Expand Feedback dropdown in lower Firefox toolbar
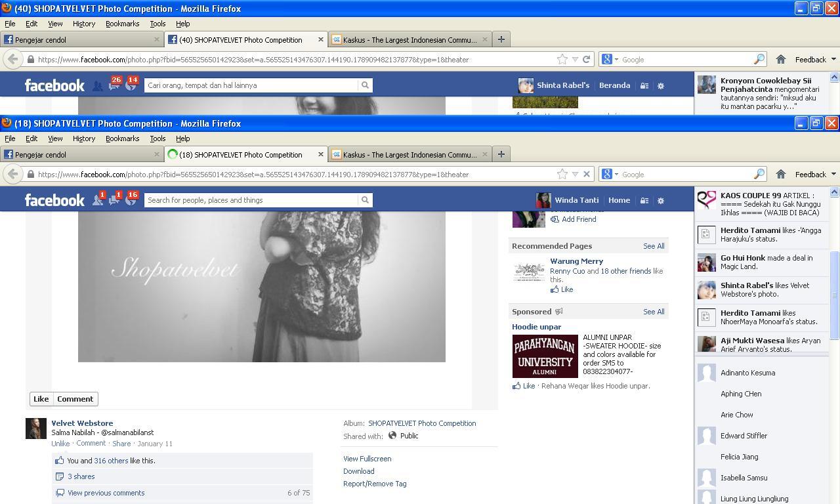 click(815, 175)
